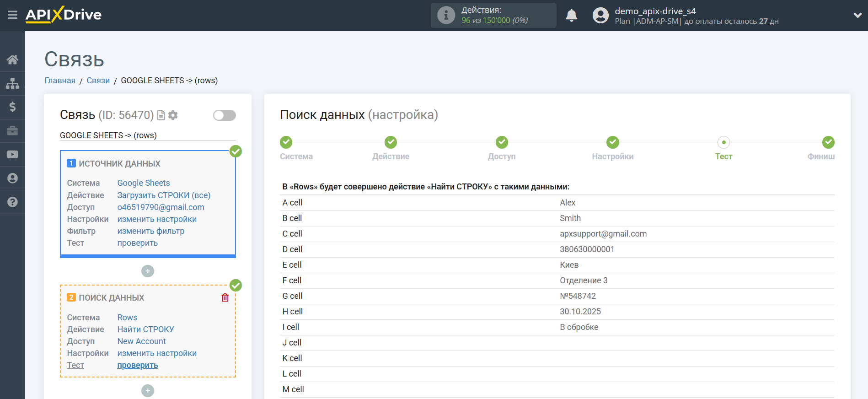Open the help question mark icon in the sidebar
Viewport: 868px width, 399px height.
pyautogui.click(x=12, y=202)
